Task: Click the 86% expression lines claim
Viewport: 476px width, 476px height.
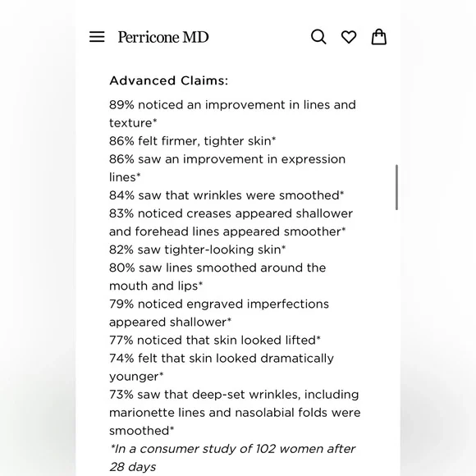Action: pyautogui.click(x=227, y=168)
